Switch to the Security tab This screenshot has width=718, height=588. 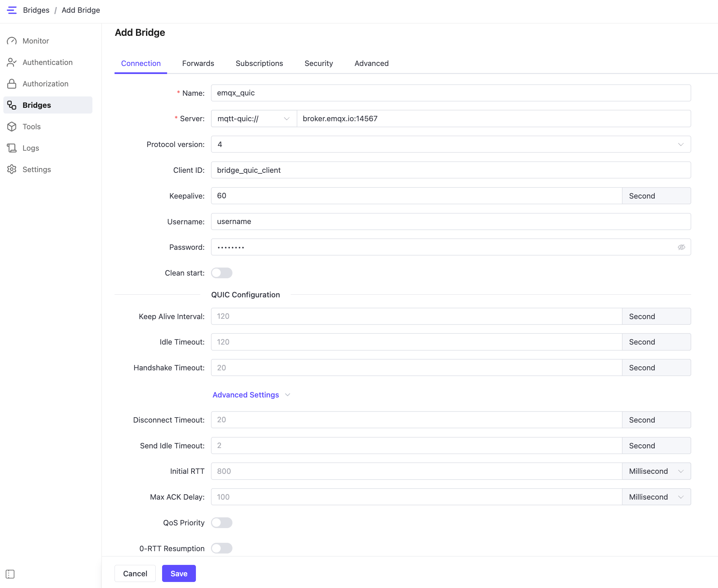318,63
